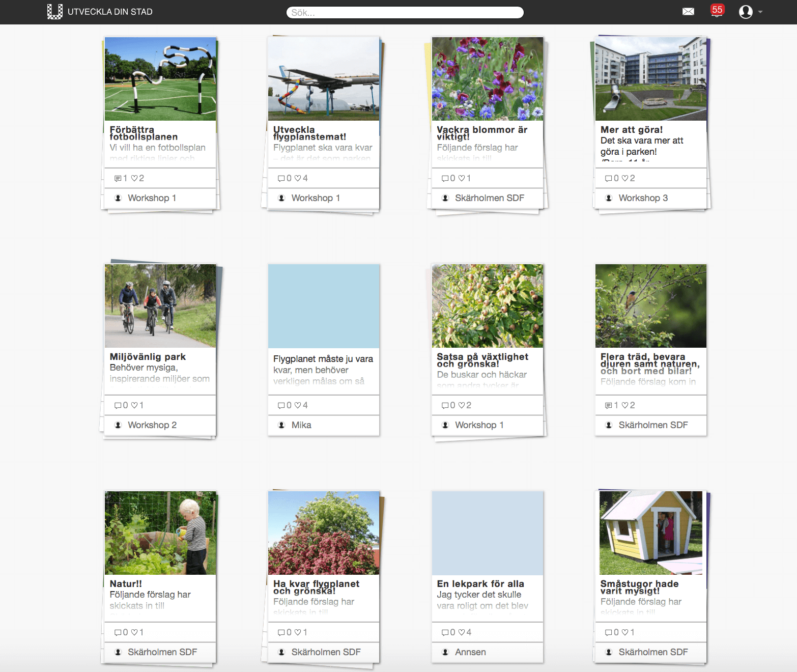Click the Natur!! card heading
Viewport: 797px width, 672px height.
(126, 584)
